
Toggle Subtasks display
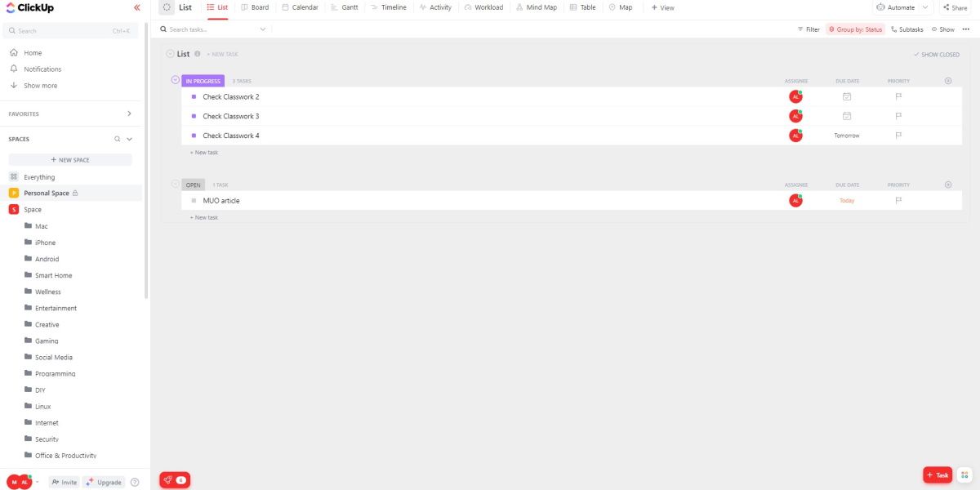point(906,29)
